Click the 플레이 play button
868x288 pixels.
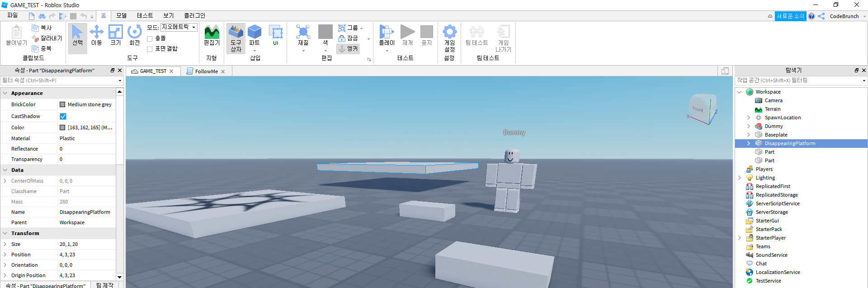[387, 36]
